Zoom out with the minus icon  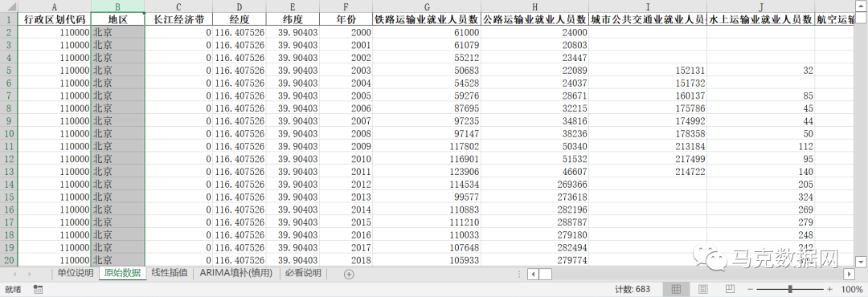(x=750, y=289)
